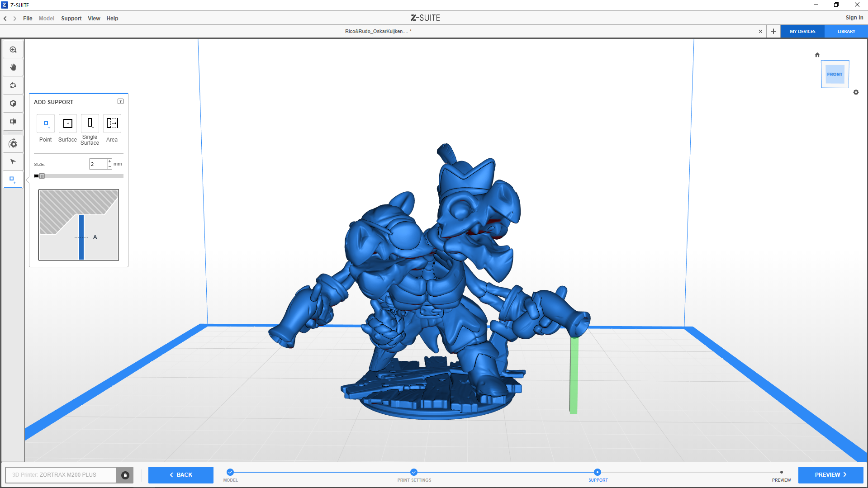Open the View menu
The height and width of the screenshot is (488, 868).
94,19
